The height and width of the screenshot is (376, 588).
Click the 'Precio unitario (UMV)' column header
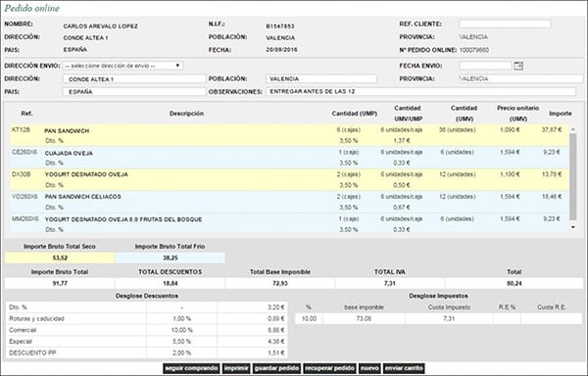click(517, 114)
